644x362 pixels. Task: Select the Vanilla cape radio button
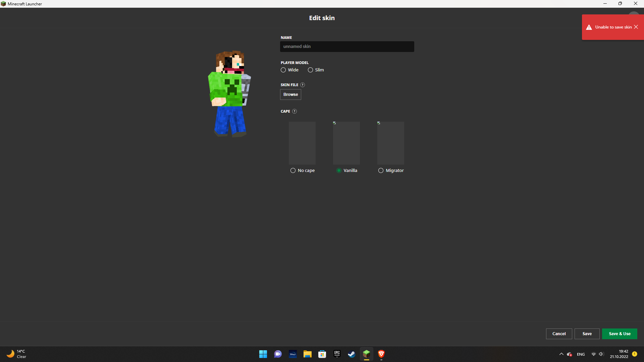pos(339,171)
